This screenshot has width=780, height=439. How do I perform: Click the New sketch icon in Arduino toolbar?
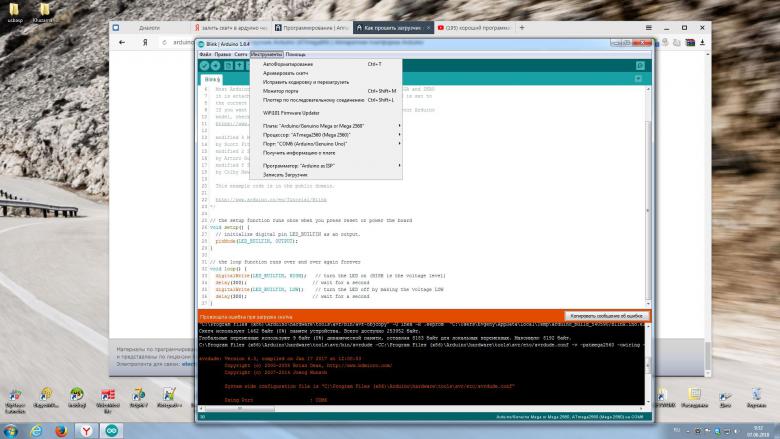(x=228, y=66)
